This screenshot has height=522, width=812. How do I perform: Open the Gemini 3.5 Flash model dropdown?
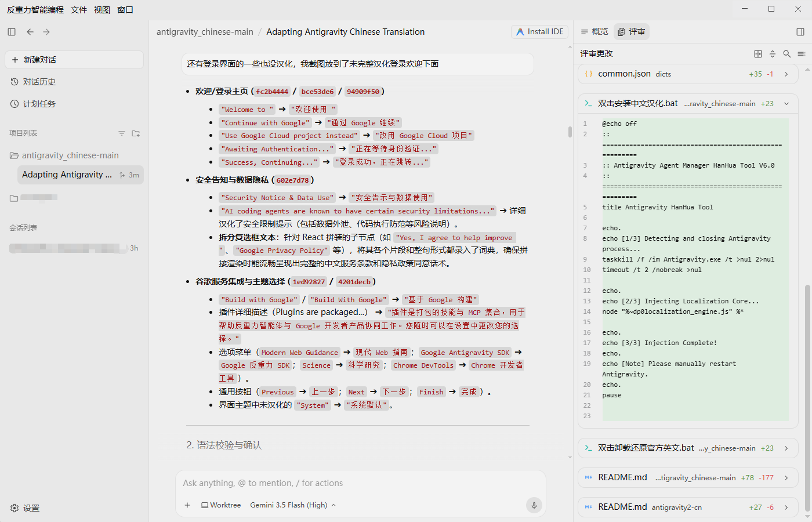tap(293, 505)
